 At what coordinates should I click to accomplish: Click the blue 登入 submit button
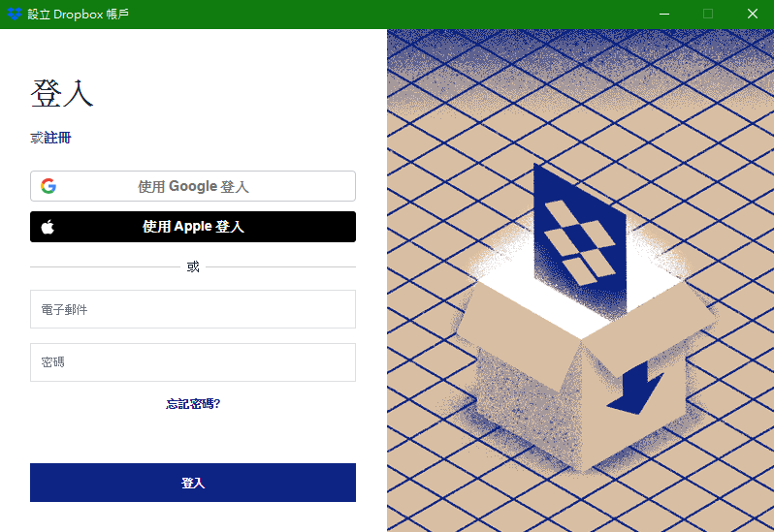pos(193,483)
